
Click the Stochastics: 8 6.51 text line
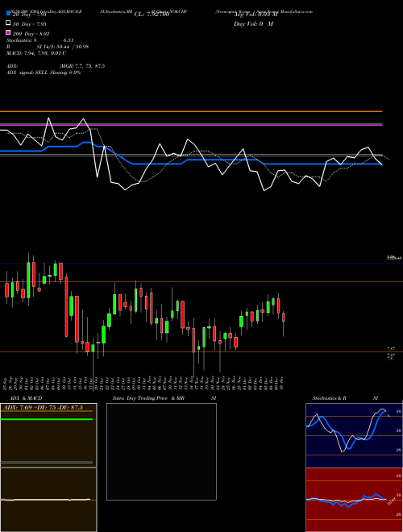[40, 40]
